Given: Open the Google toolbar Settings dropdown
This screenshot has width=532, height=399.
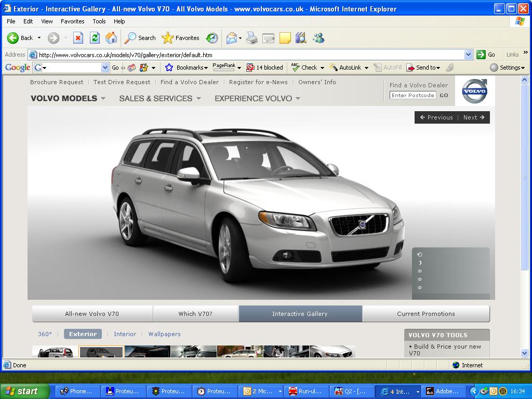Looking at the screenshot, I should coord(523,68).
